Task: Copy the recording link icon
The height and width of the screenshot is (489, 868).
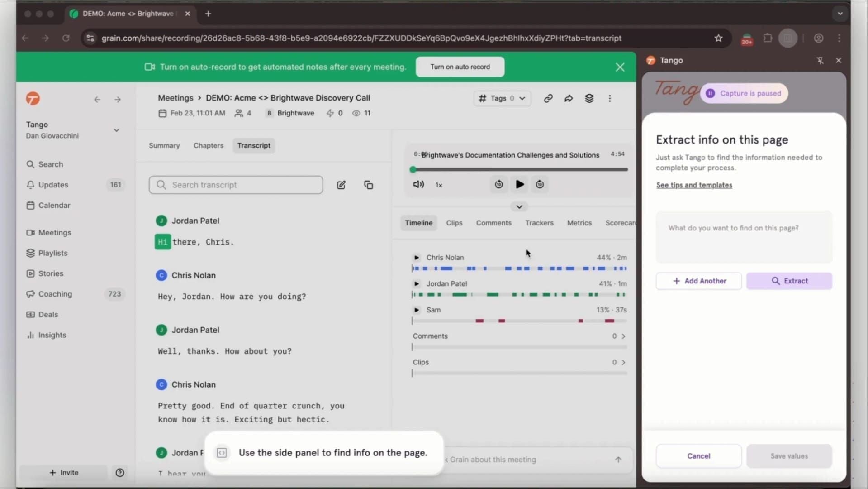Action: pyautogui.click(x=548, y=98)
